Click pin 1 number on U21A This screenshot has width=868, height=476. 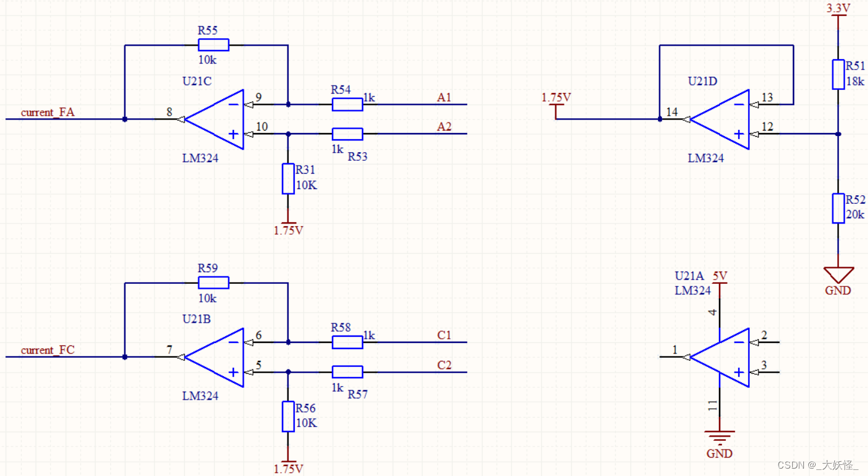coord(675,350)
